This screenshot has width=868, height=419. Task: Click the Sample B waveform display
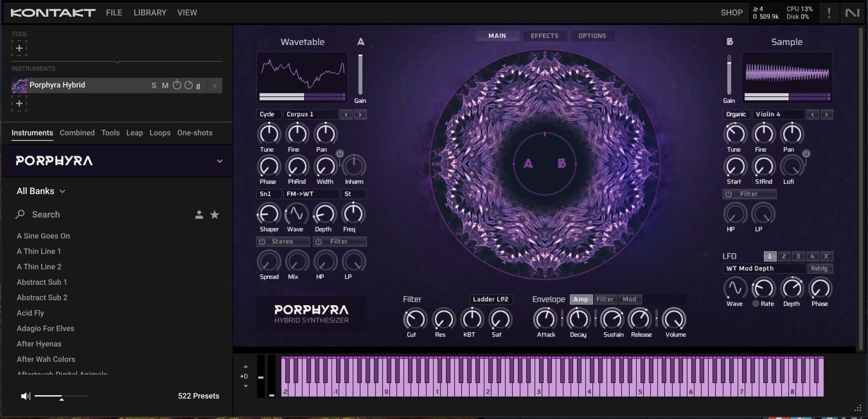click(787, 77)
